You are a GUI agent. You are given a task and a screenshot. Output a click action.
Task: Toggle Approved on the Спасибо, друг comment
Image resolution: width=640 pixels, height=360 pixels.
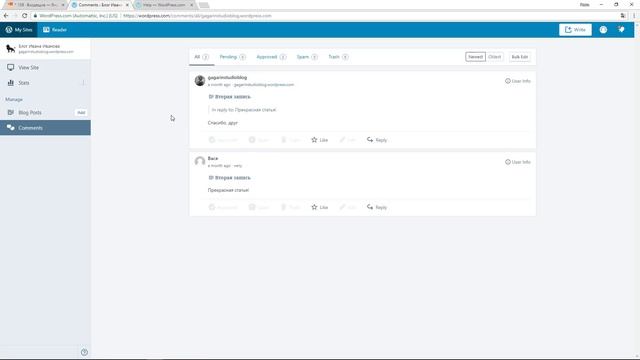[223, 140]
